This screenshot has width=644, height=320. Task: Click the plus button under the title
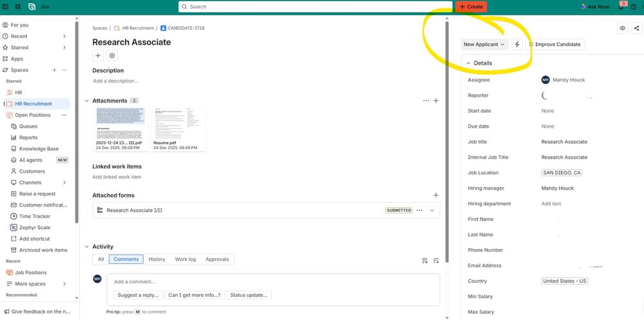tap(98, 56)
